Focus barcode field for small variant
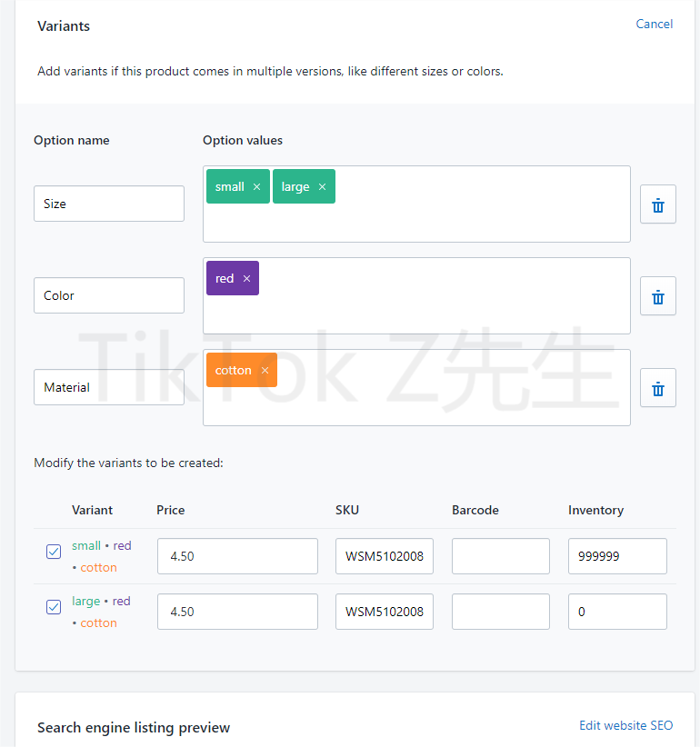700x747 pixels. click(500, 556)
